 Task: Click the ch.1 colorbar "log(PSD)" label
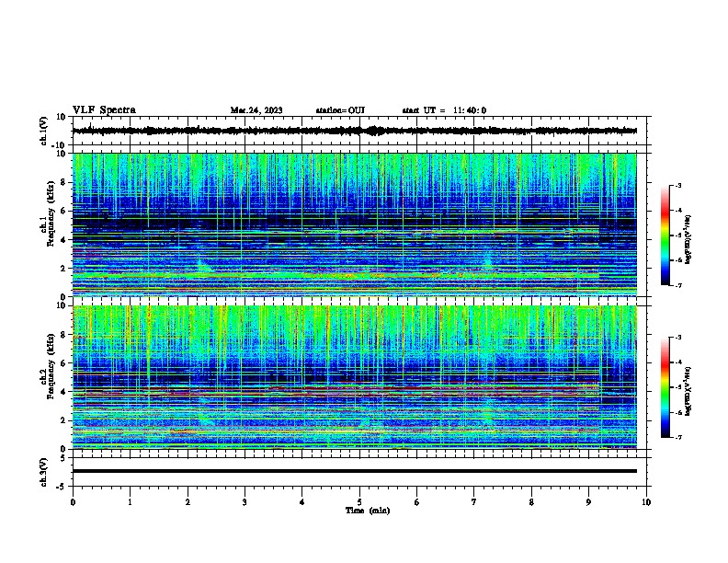click(688, 239)
